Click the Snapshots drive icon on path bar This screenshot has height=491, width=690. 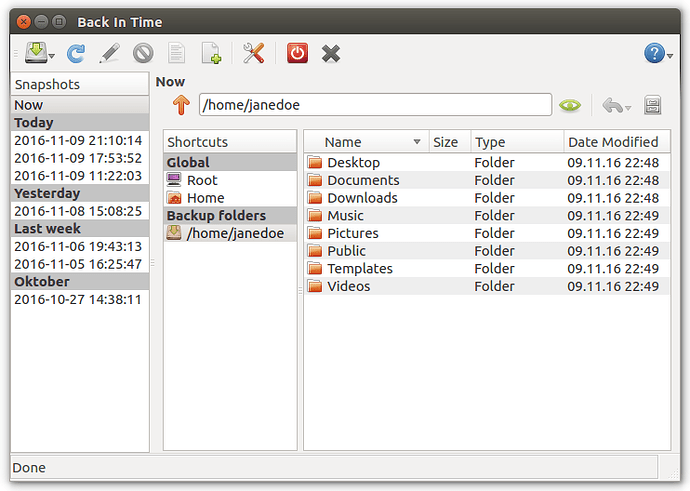(x=653, y=105)
